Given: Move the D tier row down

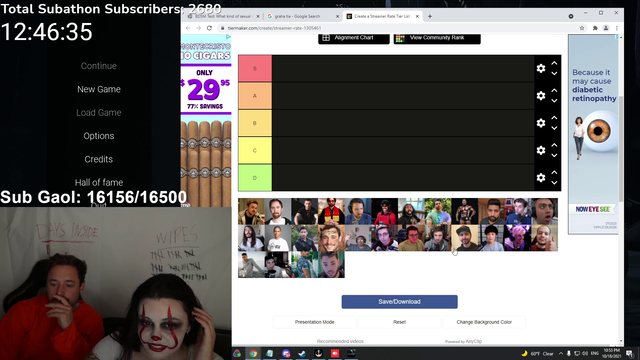Looking at the screenshot, I should pyautogui.click(x=554, y=183).
